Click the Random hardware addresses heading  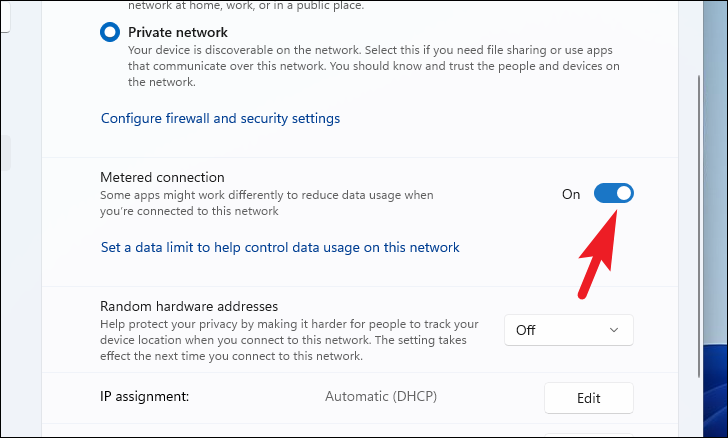(x=188, y=306)
